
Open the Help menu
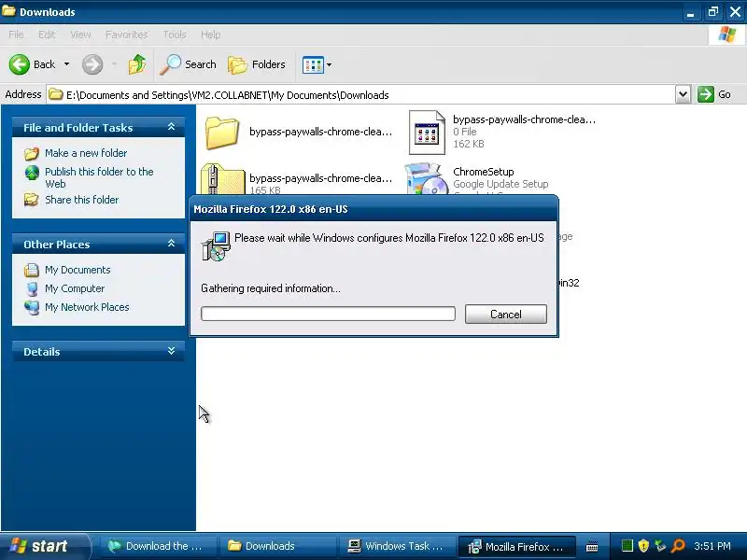[x=211, y=35]
